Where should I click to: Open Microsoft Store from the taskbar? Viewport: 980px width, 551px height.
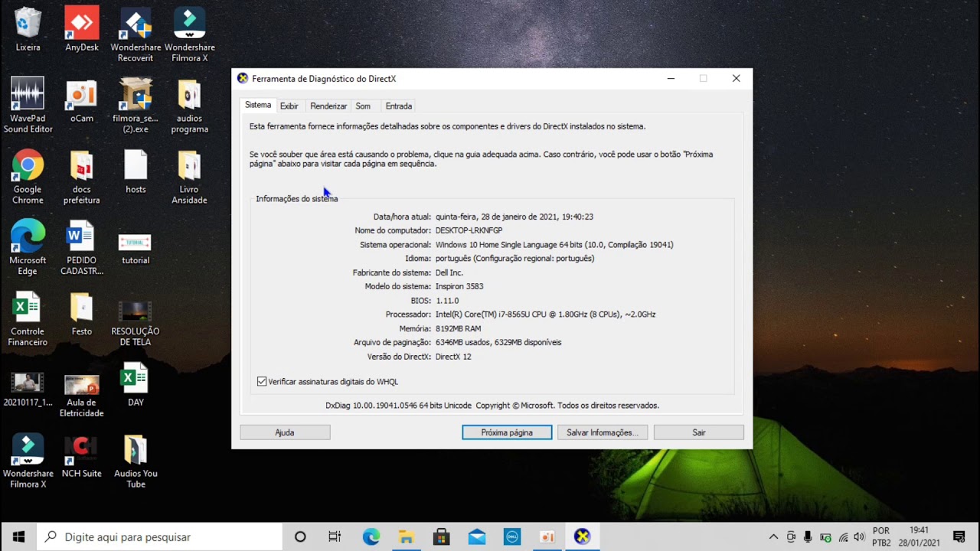point(441,536)
